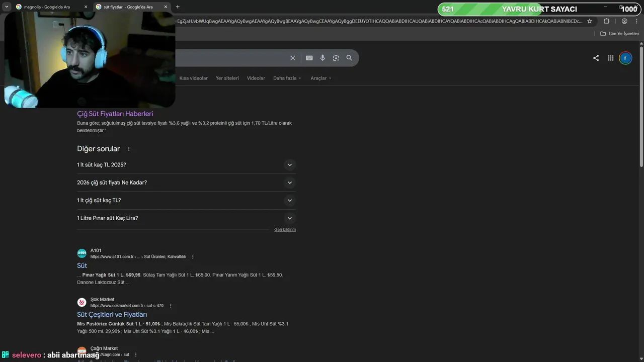Viewport: 644px width, 362px height.
Task: Open the Google apps grid
Action: pyautogui.click(x=610, y=58)
